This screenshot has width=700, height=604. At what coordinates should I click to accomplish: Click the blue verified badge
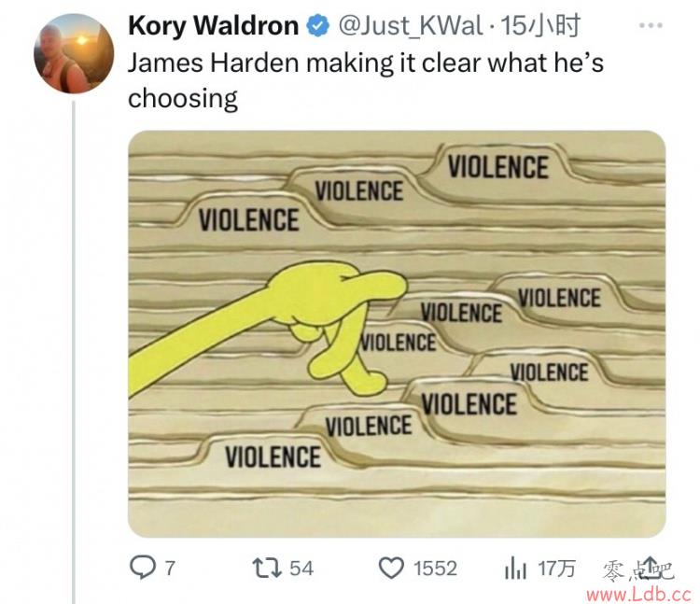(317, 25)
